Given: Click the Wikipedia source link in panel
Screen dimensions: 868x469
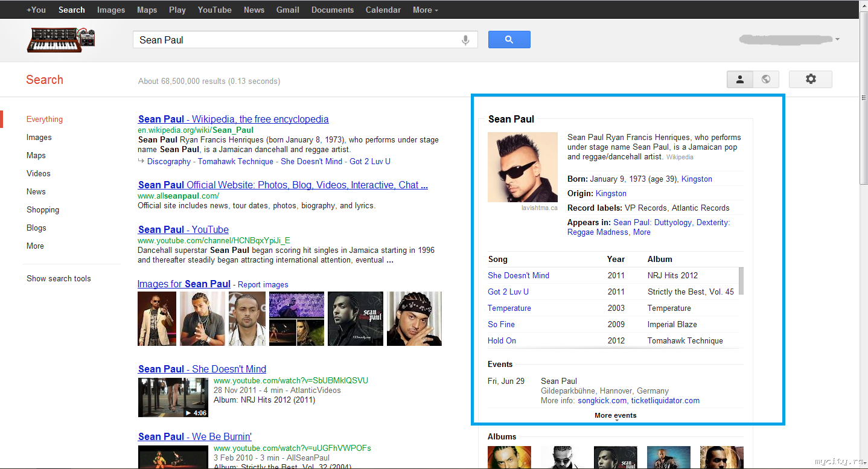Looking at the screenshot, I should tap(680, 157).
